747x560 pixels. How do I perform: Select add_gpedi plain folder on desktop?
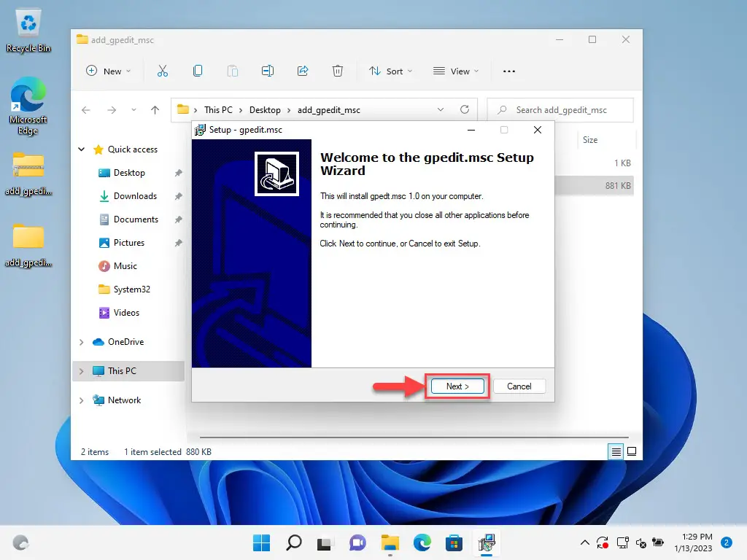point(28,245)
